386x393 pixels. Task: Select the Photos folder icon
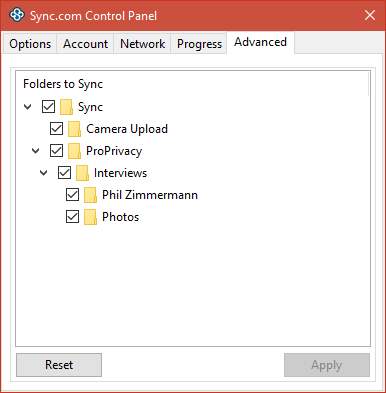click(x=90, y=217)
